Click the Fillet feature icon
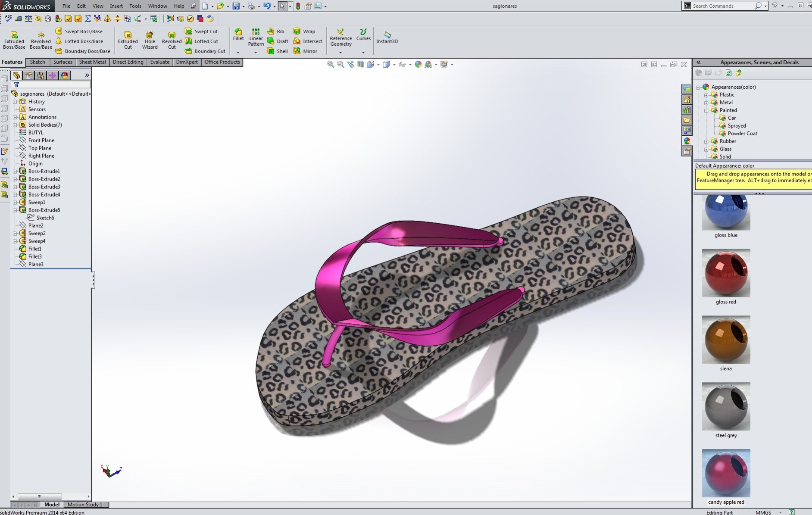The height and width of the screenshot is (515, 812). click(238, 34)
